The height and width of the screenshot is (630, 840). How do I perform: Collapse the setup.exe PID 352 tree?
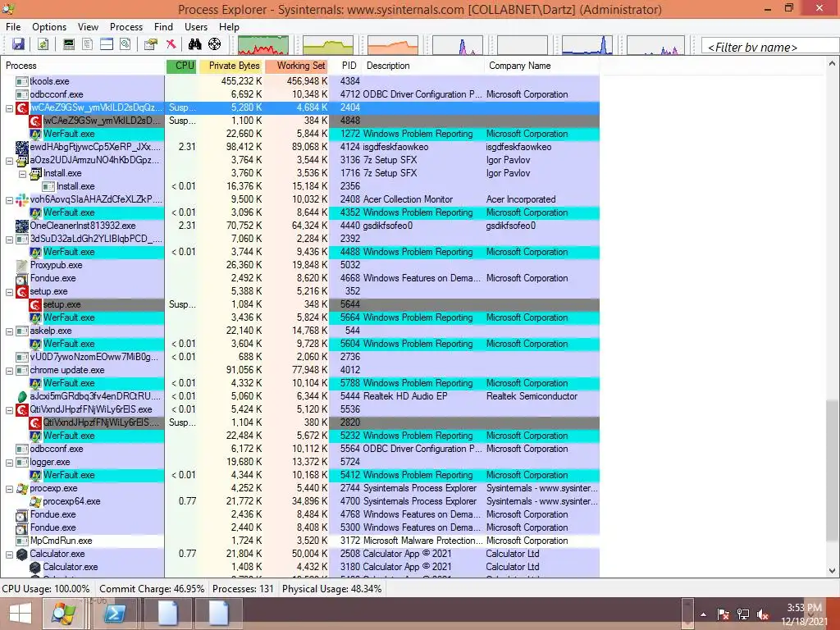coord(9,292)
